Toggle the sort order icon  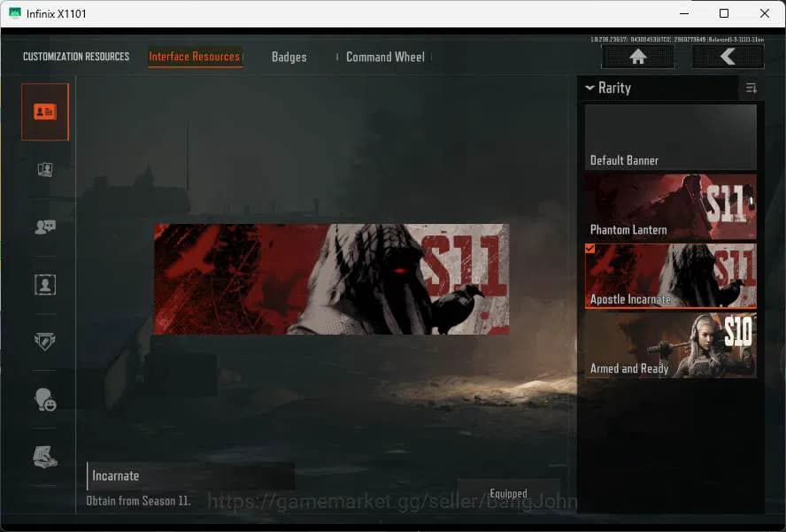click(x=751, y=89)
